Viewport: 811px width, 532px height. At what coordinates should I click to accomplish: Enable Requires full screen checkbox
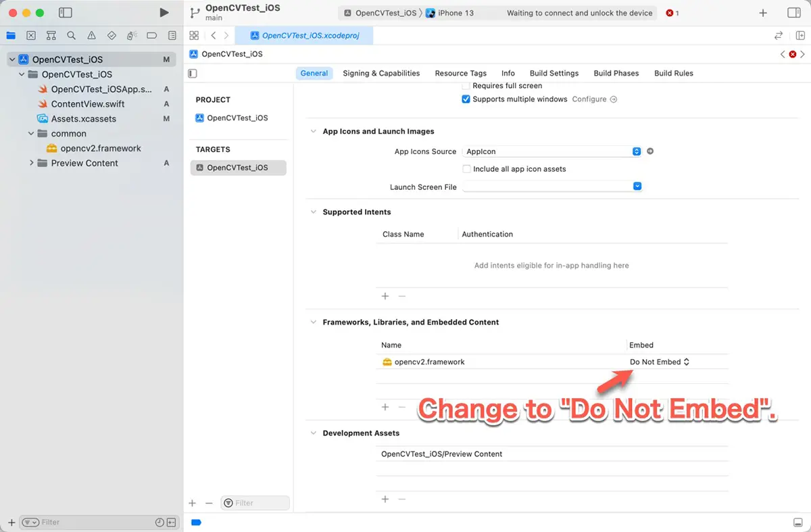[466, 86]
